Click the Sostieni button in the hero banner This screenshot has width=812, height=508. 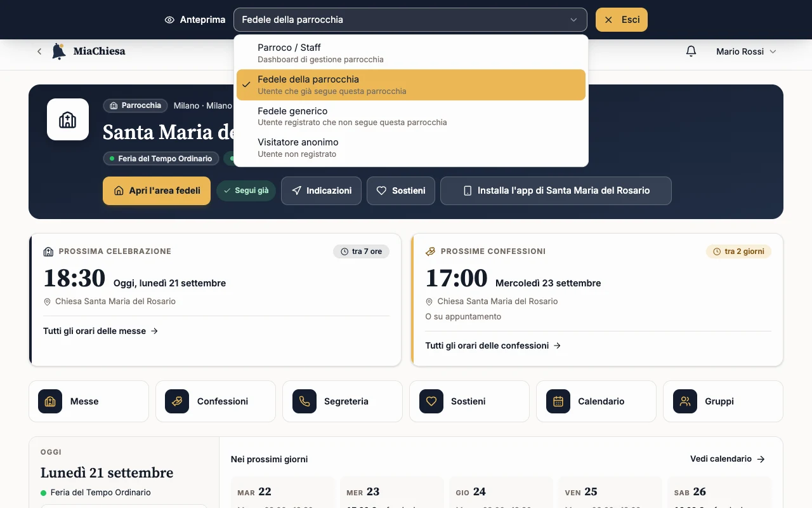click(x=401, y=190)
